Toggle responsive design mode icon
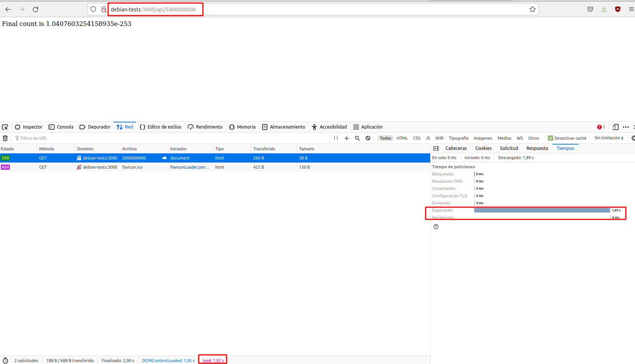This screenshot has width=635, height=364. [x=616, y=127]
